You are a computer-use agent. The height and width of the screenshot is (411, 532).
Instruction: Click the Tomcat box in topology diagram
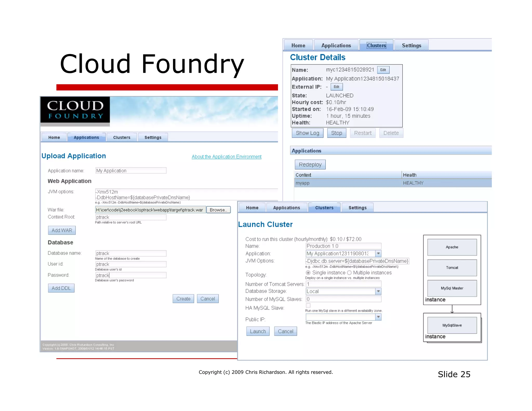[x=452, y=268]
